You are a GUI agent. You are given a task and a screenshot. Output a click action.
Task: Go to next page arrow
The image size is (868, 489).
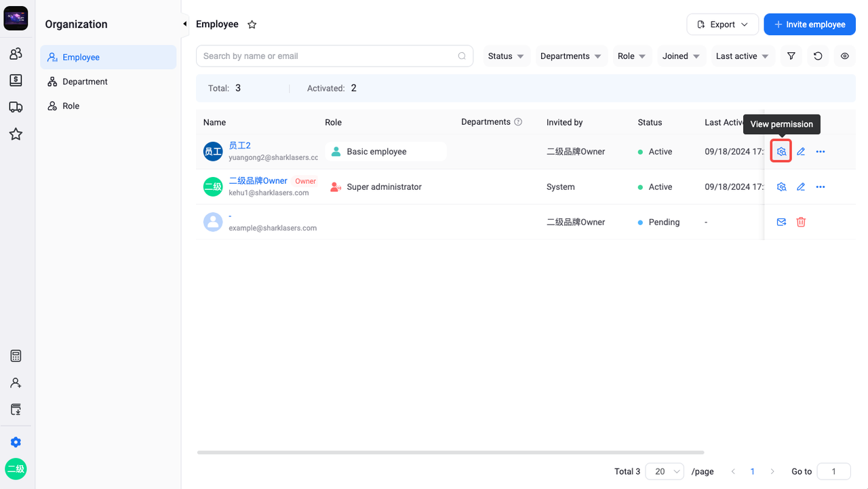click(772, 471)
